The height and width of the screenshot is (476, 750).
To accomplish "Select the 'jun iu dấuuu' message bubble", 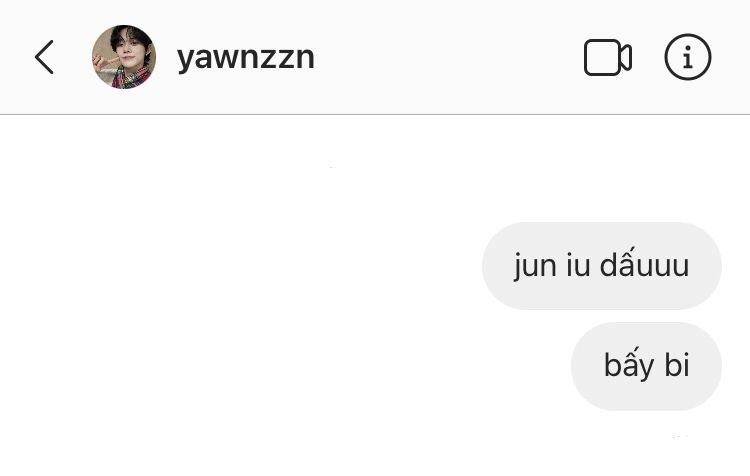I will pos(602,266).
